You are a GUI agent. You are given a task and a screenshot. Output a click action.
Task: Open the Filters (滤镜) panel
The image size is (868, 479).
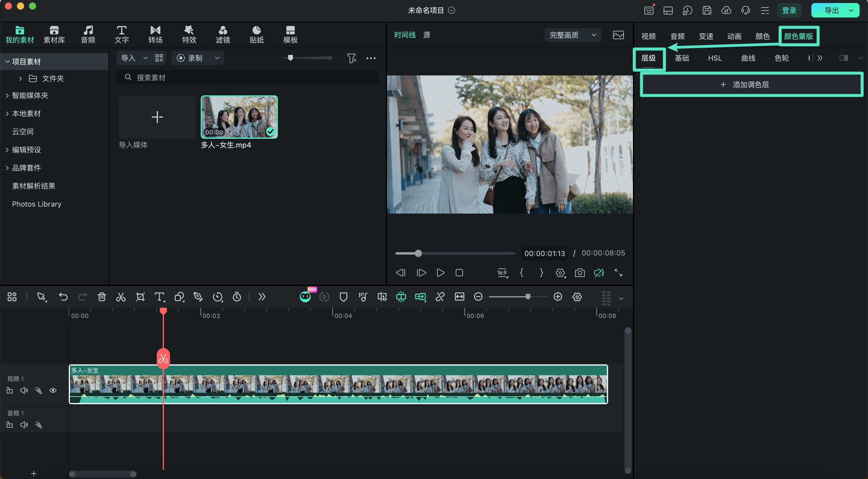pos(223,35)
